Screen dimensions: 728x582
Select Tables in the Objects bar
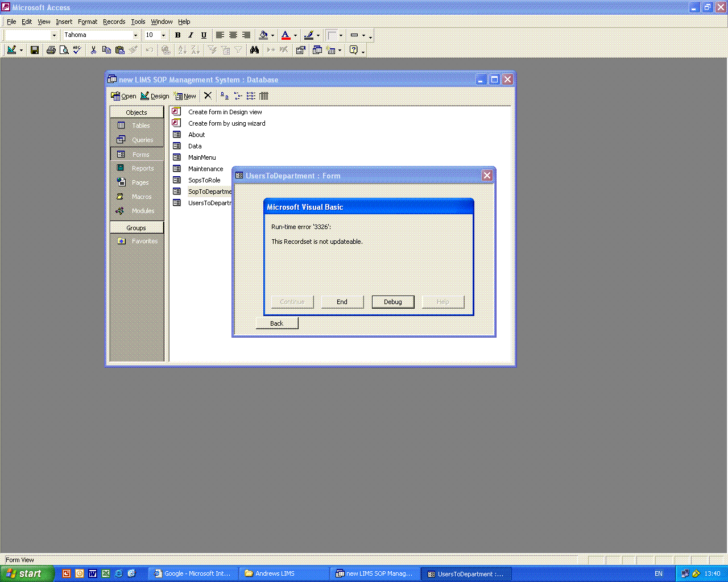click(136, 126)
